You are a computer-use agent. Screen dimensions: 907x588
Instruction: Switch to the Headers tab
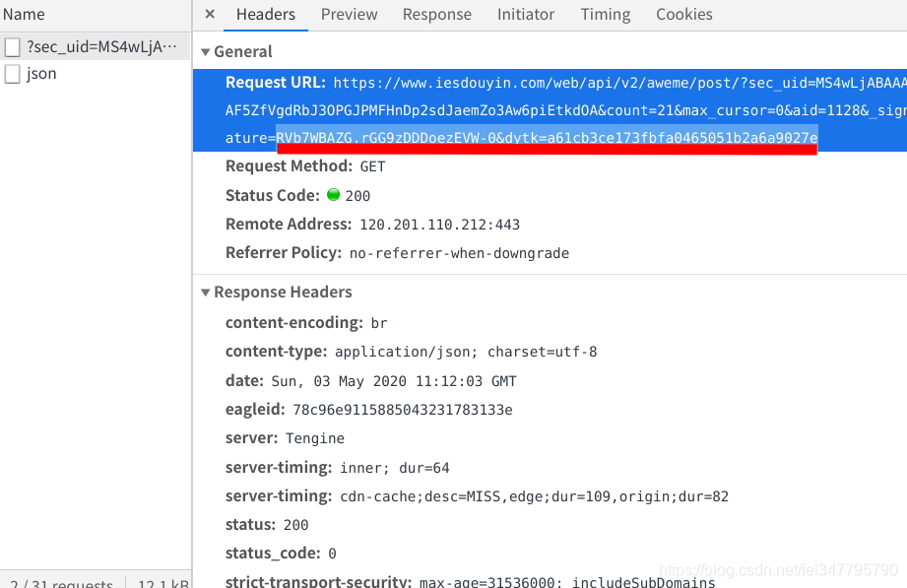click(266, 15)
